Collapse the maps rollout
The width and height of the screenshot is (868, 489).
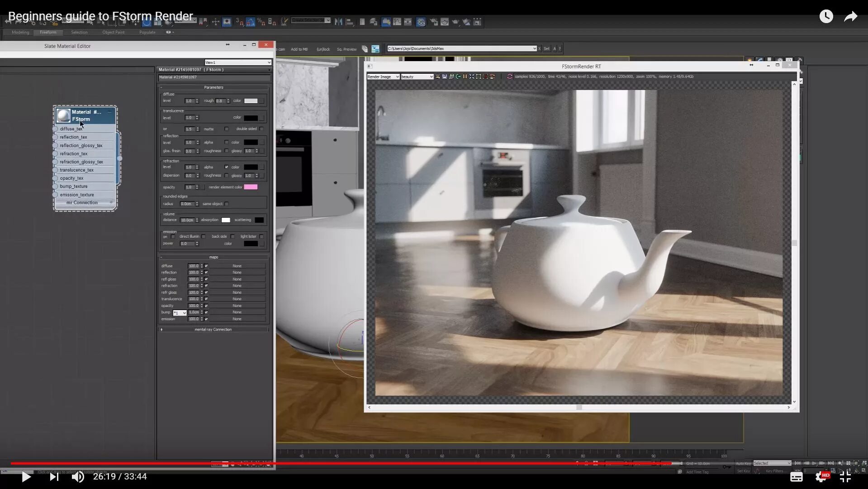tap(213, 257)
